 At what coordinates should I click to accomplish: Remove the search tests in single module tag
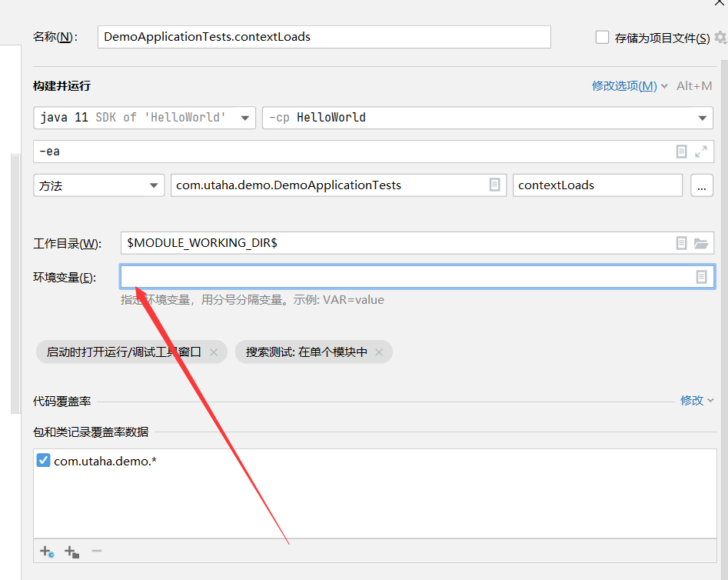379,352
